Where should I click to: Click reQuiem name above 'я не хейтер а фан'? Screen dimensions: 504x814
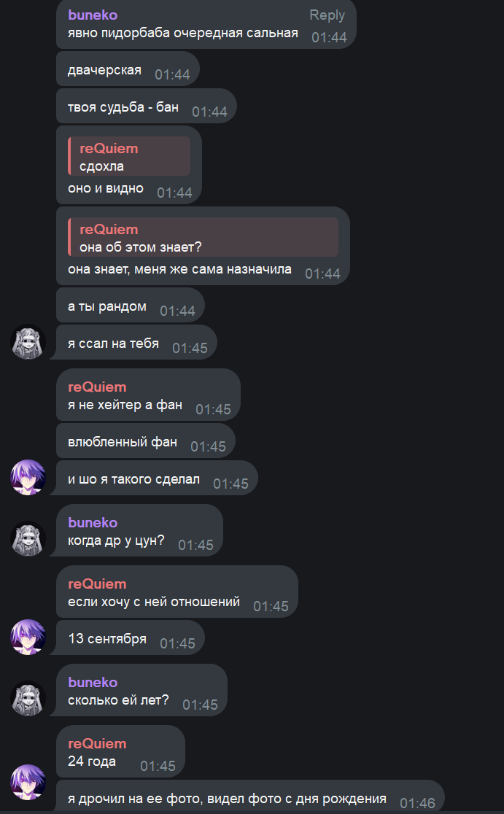[x=97, y=387]
